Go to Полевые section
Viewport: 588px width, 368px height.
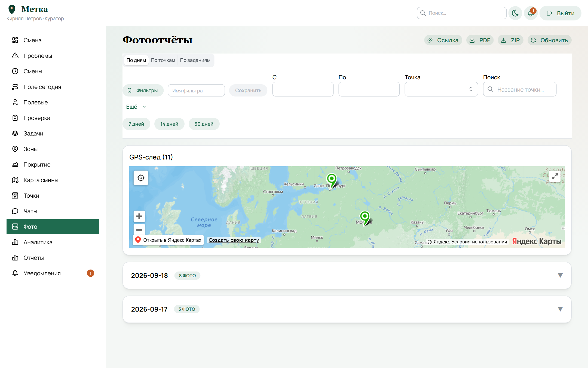point(53,102)
